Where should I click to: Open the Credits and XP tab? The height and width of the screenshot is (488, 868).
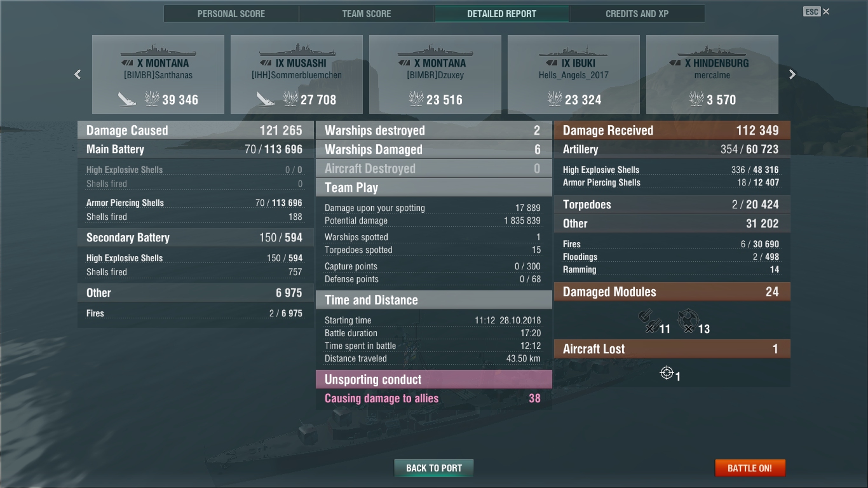pos(637,13)
